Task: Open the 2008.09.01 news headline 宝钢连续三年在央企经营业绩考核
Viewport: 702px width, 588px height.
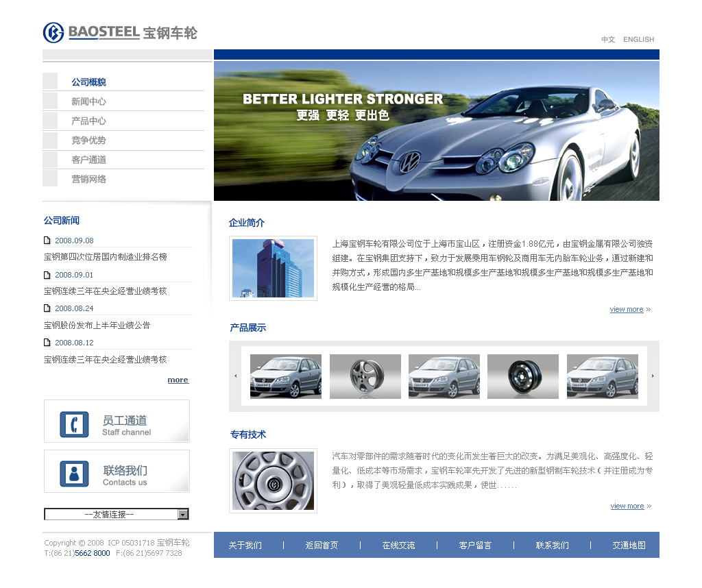Action: 105,291
